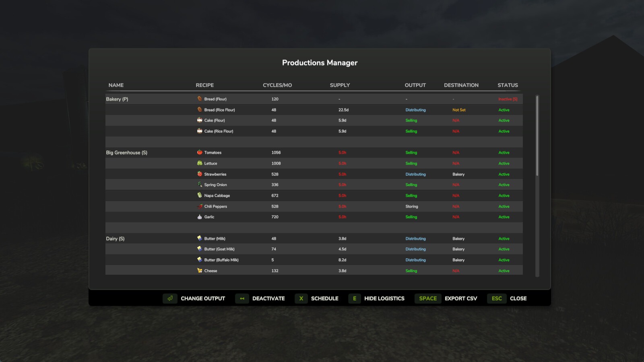Click Export CSV in bottom bar
The width and height of the screenshot is (644, 362).
coord(446,298)
